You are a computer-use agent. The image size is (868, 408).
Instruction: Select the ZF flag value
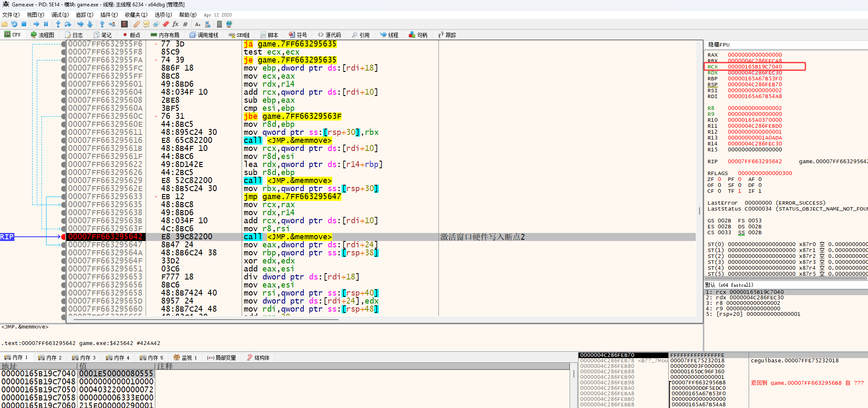click(719, 179)
